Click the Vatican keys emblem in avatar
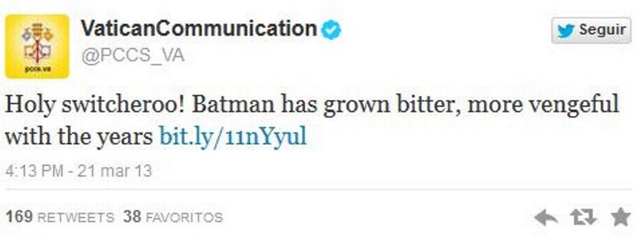The width and height of the screenshot is (644, 240). coord(37,42)
